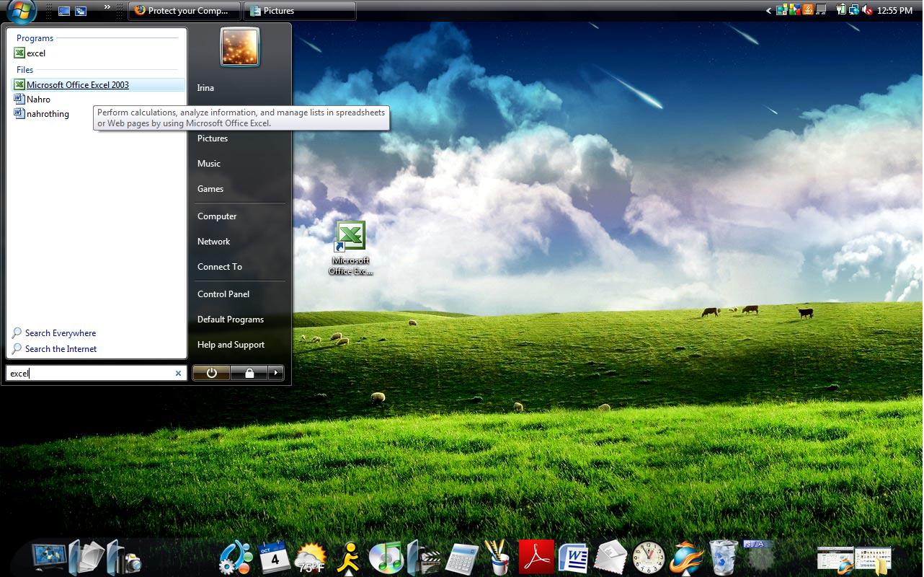Switch to the Pictures taskbar window
Viewport: 924px width, 577px height.
(x=300, y=11)
